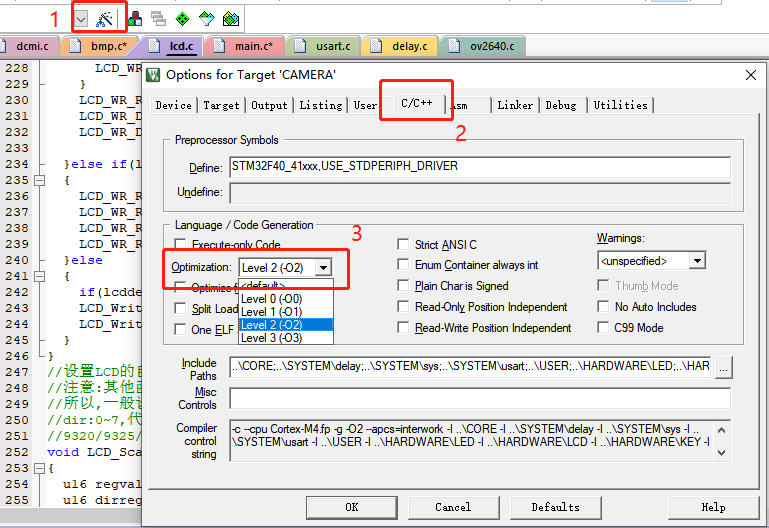Enable Strict ANSI C checkbox

point(403,244)
